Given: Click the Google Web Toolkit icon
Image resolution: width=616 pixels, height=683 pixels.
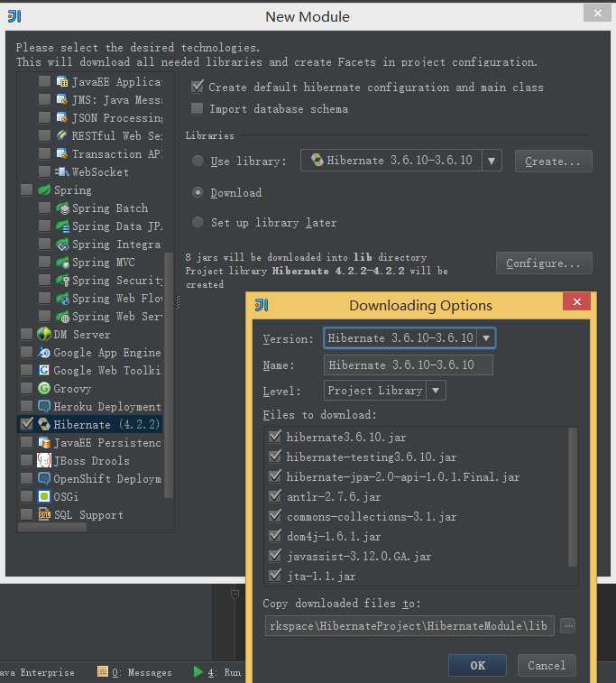Looking at the screenshot, I should tap(44, 370).
